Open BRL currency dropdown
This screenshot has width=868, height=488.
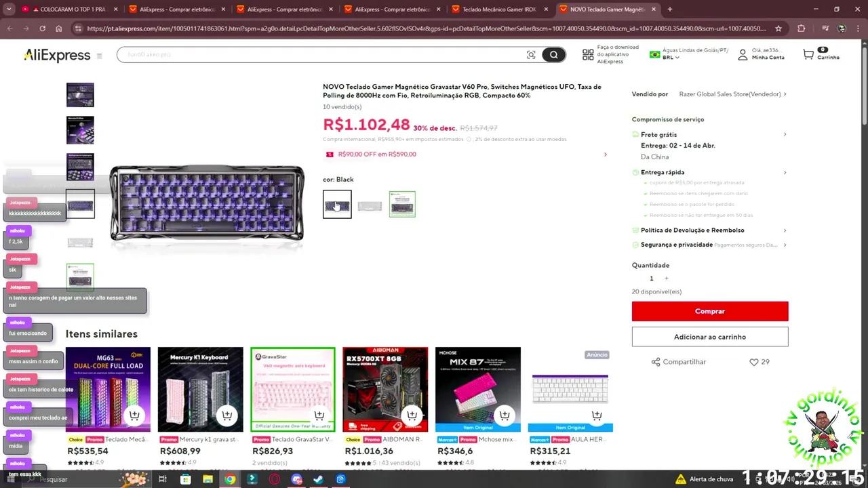tap(671, 58)
